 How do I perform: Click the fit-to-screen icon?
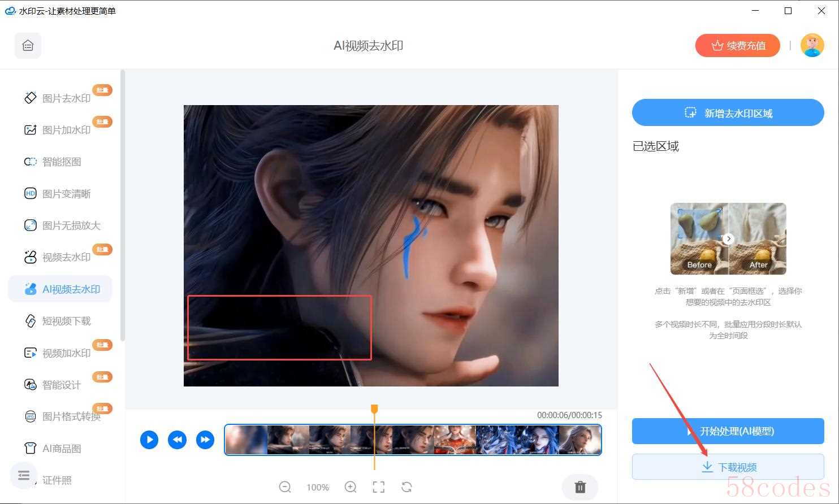pos(379,487)
